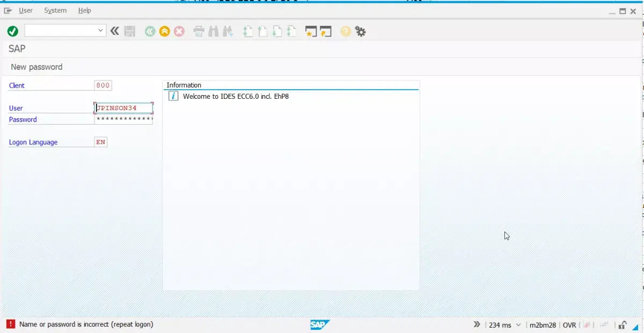Click the SAP logo in status bar
The height and width of the screenshot is (333, 644).
click(320, 324)
